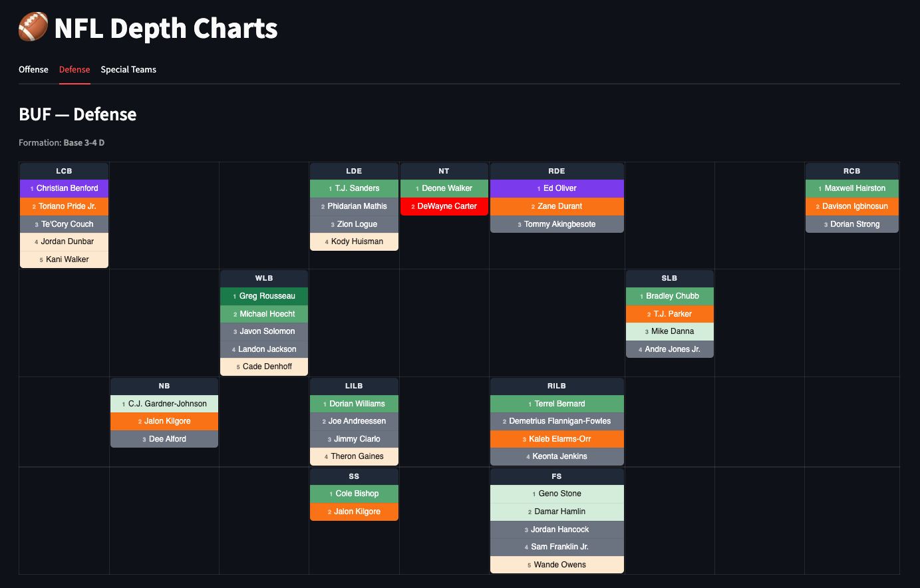Select the Defense tab

point(75,69)
